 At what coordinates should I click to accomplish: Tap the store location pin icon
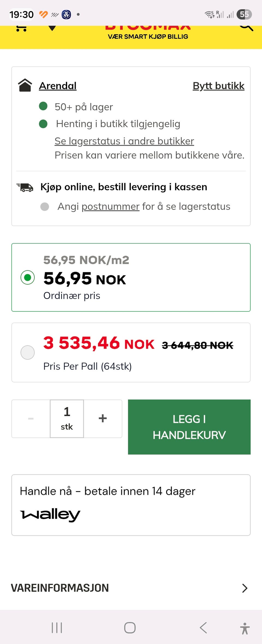pos(52,28)
